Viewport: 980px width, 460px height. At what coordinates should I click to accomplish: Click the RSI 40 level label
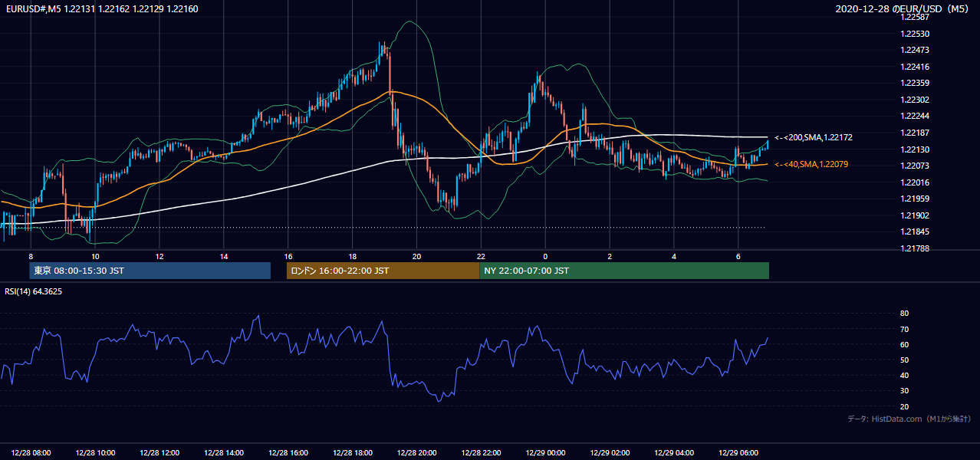point(904,375)
